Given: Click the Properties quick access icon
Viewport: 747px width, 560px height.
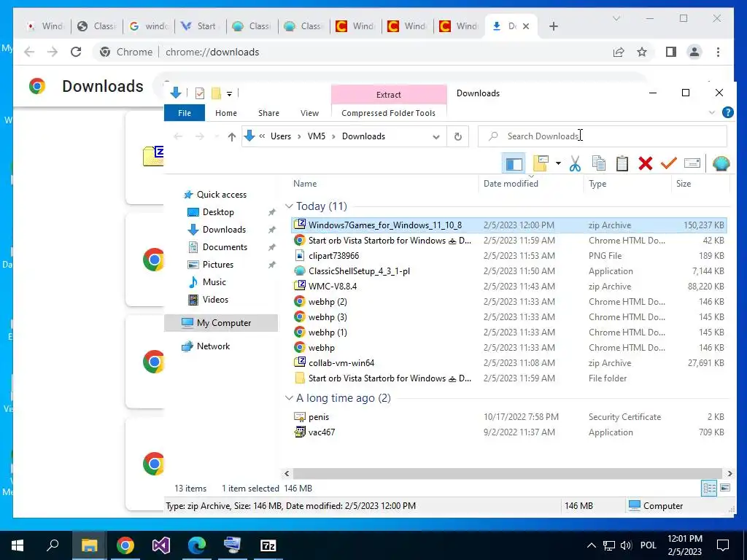Looking at the screenshot, I should click(x=200, y=93).
